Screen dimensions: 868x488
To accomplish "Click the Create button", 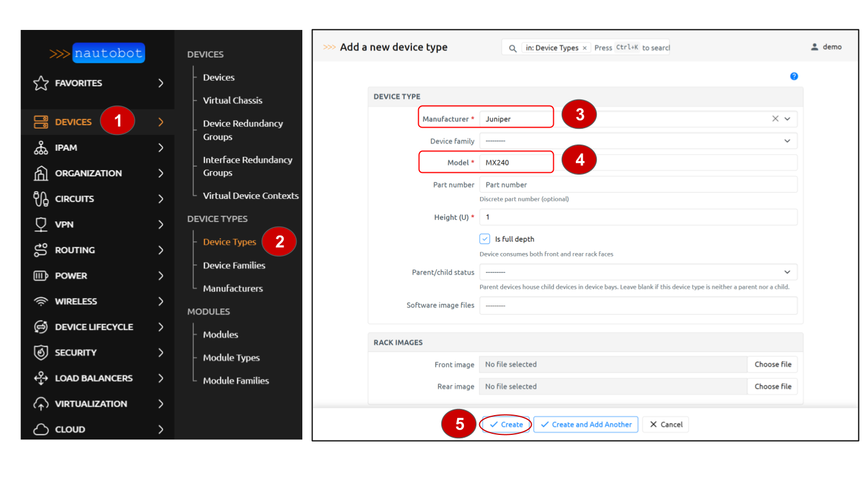I will coord(506,425).
